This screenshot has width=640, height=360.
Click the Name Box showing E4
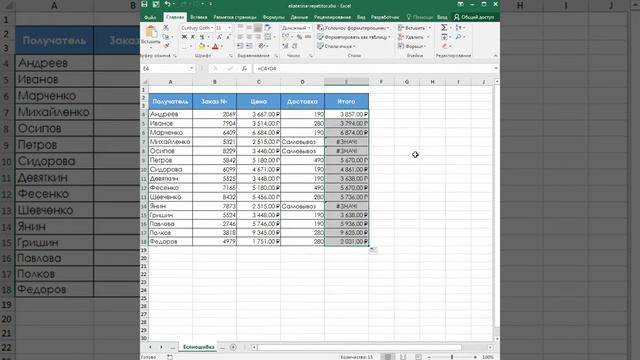click(x=168, y=69)
